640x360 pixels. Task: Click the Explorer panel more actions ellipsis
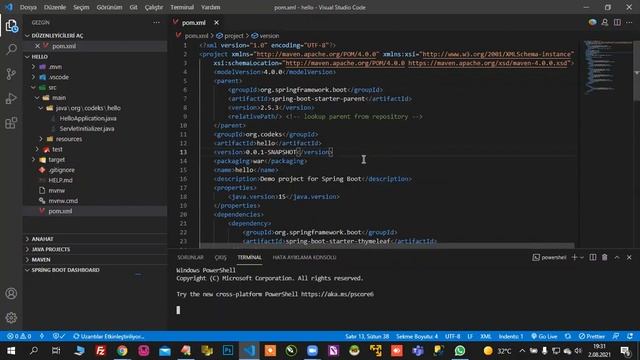tap(156, 22)
